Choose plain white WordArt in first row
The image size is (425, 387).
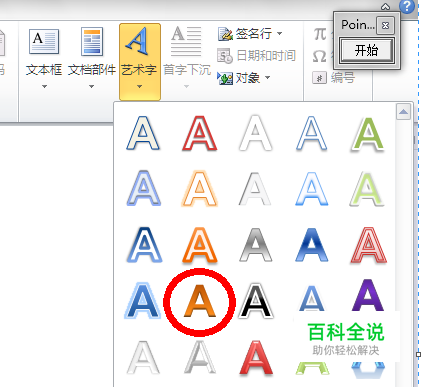(x=255, y=133)
